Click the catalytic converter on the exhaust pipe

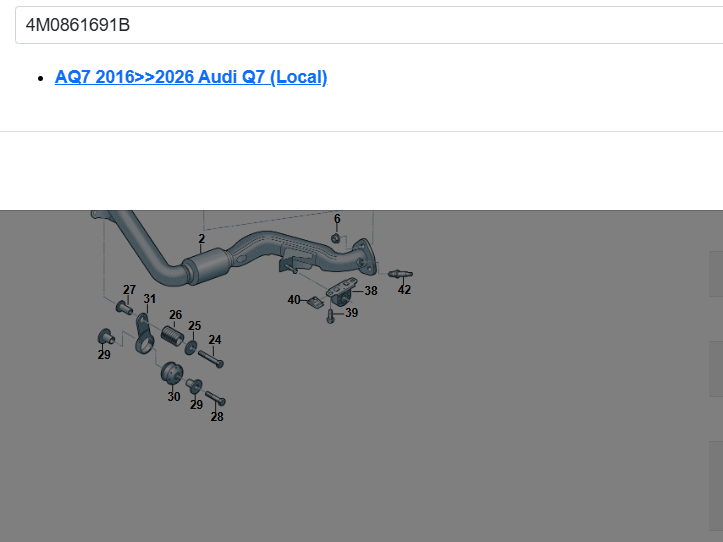point(208,267)
